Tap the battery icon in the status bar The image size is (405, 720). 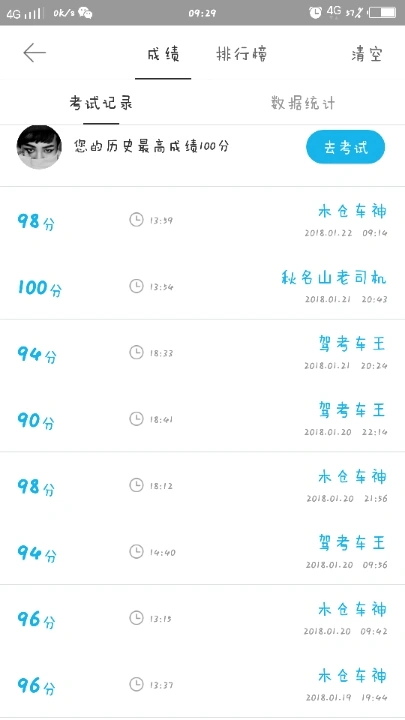pyautogui.click(x=382, y=12)
